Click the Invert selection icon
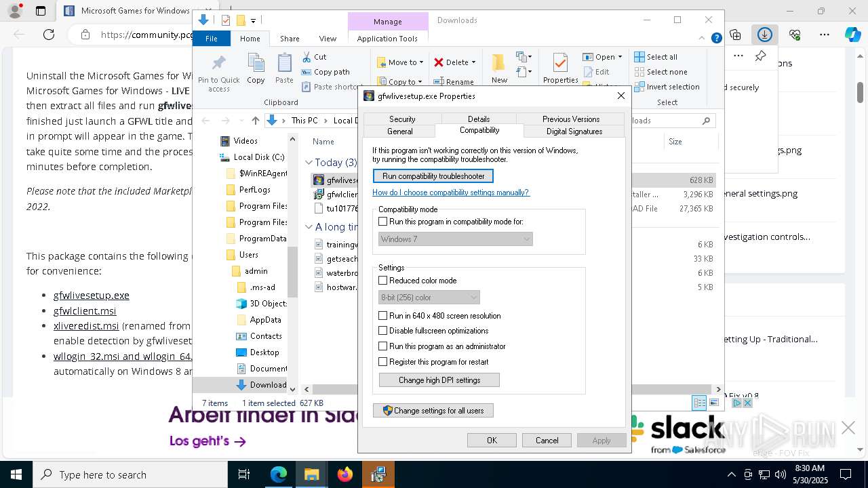 point(639,87)
